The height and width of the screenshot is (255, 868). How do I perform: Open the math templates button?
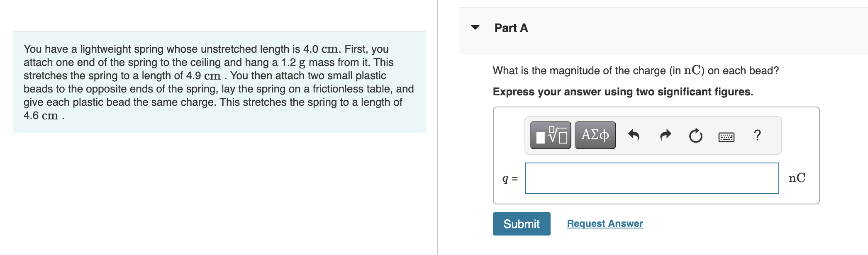[x=550, y=135]
